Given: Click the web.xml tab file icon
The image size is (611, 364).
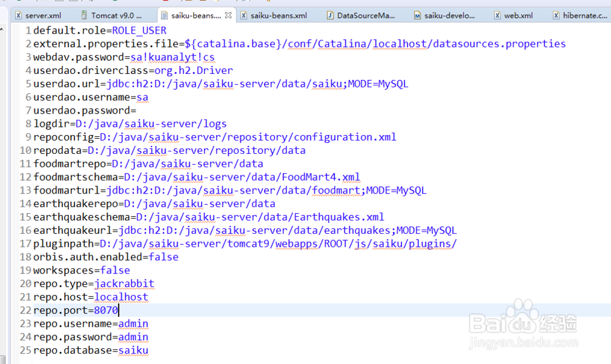Looking at the screenshot, I should pos(497,15).
